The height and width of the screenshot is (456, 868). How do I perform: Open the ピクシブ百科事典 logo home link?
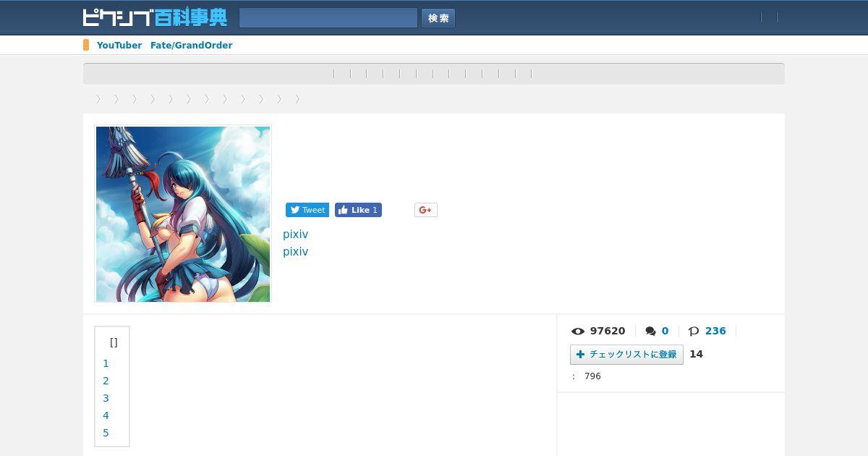pos(155,17)
